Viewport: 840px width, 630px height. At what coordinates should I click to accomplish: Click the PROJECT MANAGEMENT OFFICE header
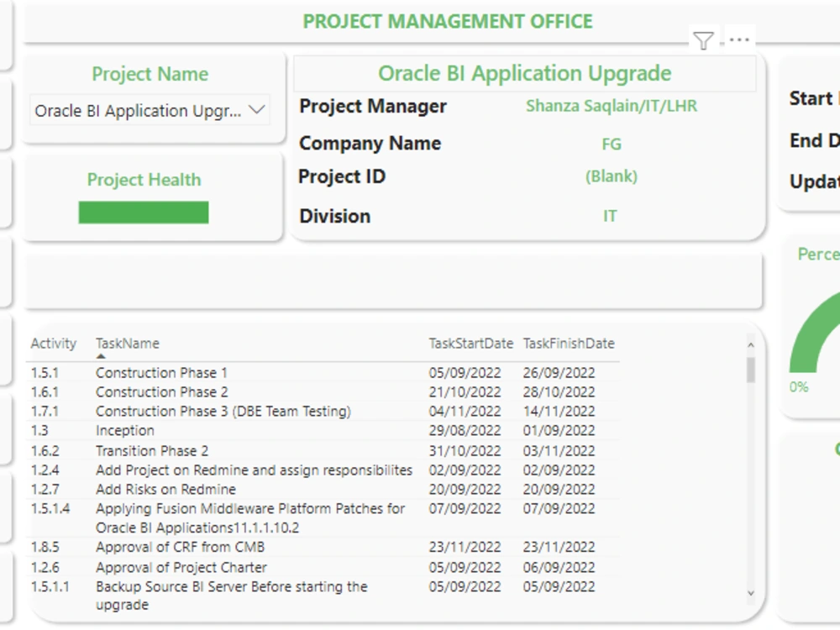point(449,21)
